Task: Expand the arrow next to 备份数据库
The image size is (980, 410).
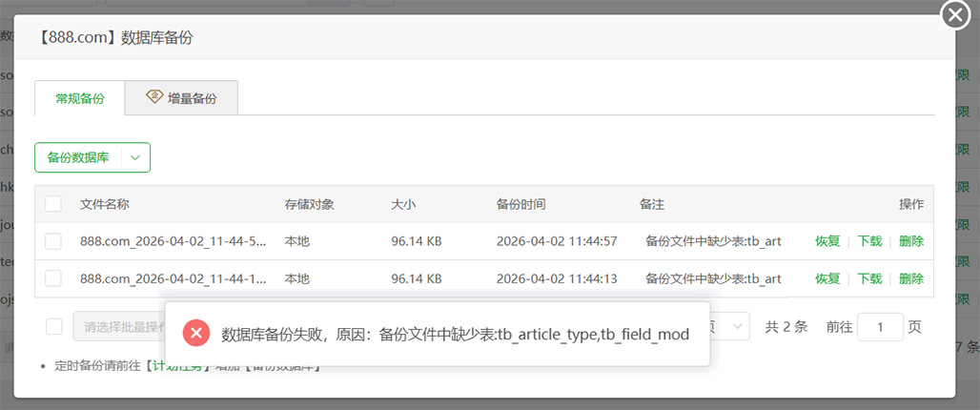Action: 136,157
